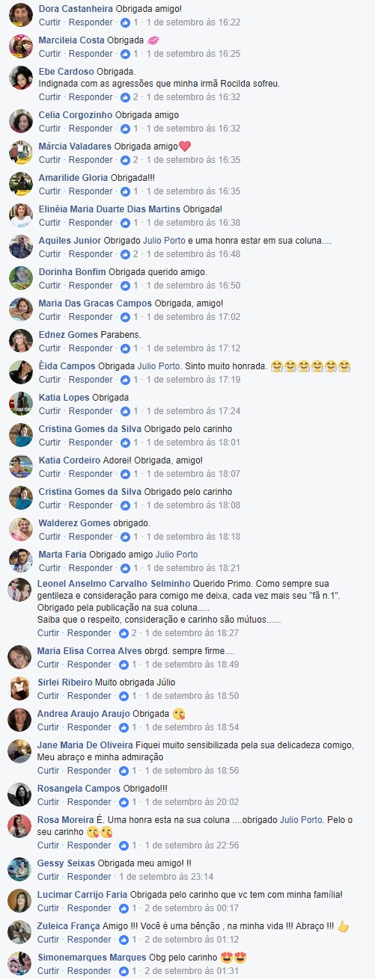Open Dora Castanheira's profile picture
This screenshot has height=980, width=375.
tap(20, 15)
